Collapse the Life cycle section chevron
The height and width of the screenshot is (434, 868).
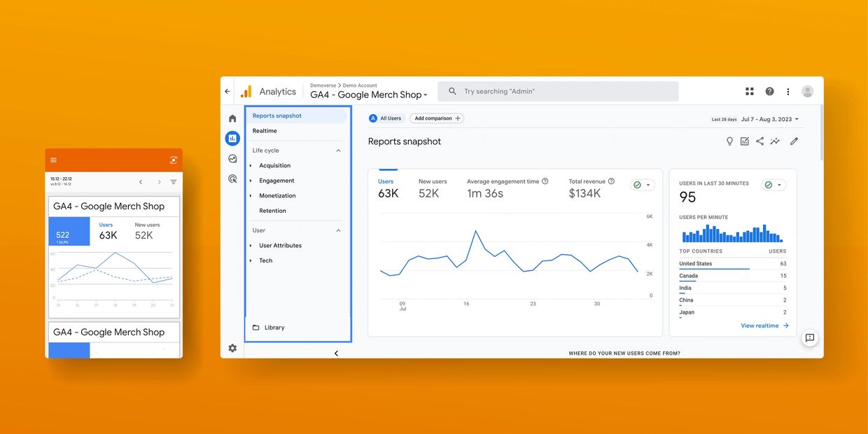[x=338, y=150]
